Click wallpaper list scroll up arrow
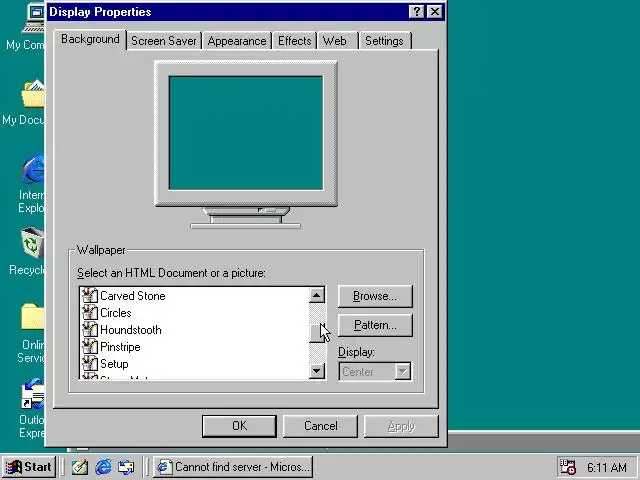640x480 pixels. click(x=317, y=295)
